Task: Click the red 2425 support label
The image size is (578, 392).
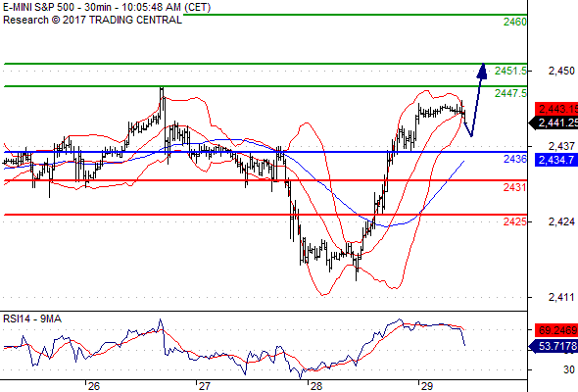Action: [x=515, y=221]
